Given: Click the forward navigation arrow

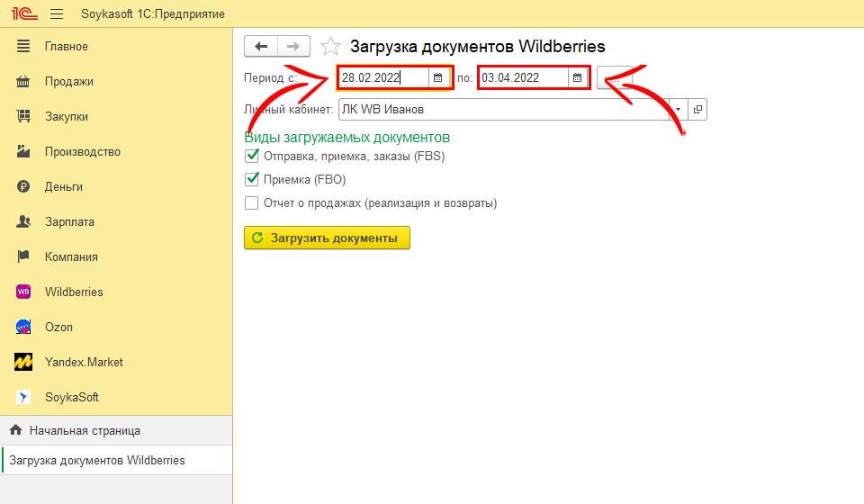Looking at the screenshot, I should (x=293, y=46).
